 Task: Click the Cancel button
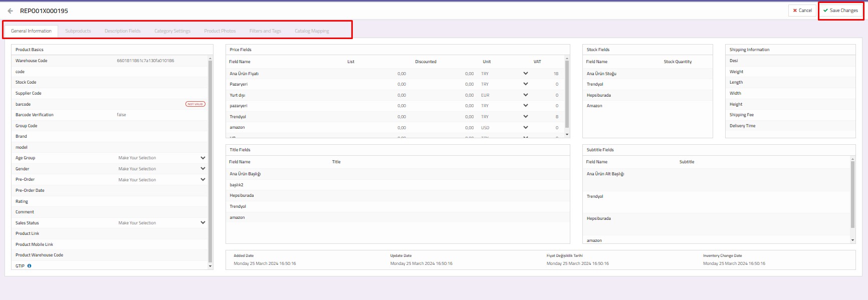pyautogui.click(x=802, y=11)
